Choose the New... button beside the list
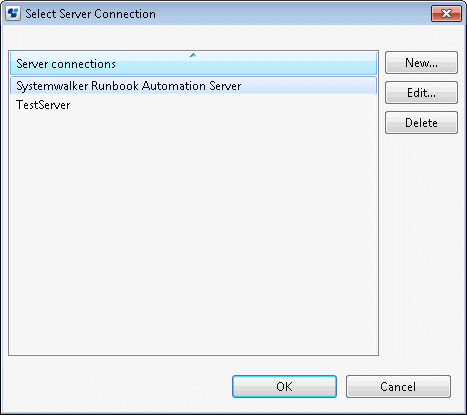The height and width of the screenshot is (415, 467). click(x=421, y=63)
